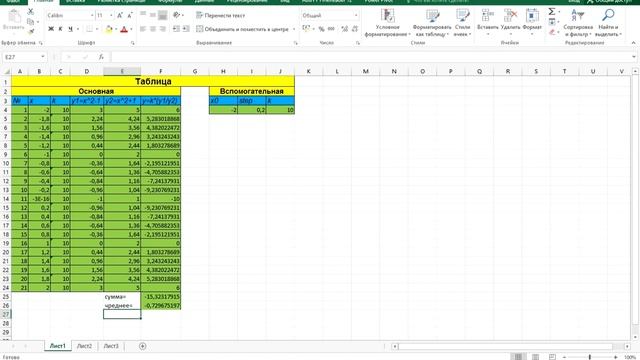Click the decrease decimal icon
Viewport: 640px width, 360px height.
click(355, 29)
